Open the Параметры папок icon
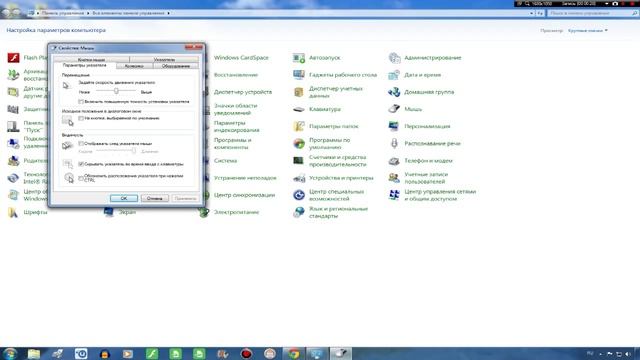This screenshot has height=360, width=640. [x=299, y=126]
